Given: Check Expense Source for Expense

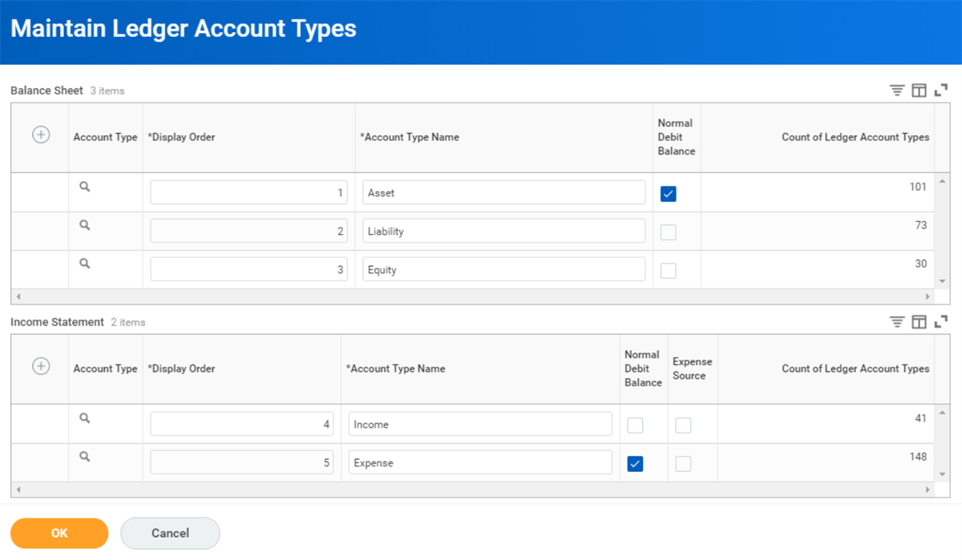Looking at the screenshot, I should coord(683,464).
